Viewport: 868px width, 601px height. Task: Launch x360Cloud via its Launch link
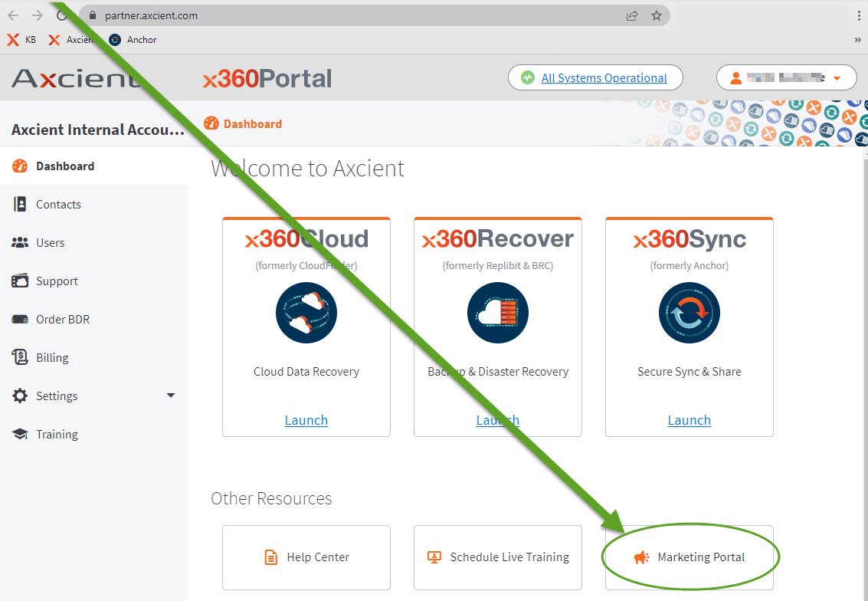[306, 420]
